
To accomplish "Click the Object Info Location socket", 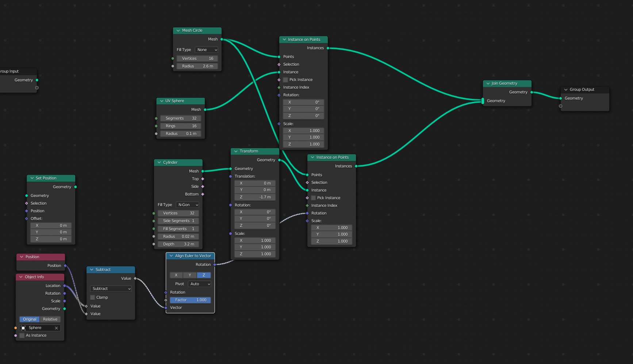I will point(65,286).
